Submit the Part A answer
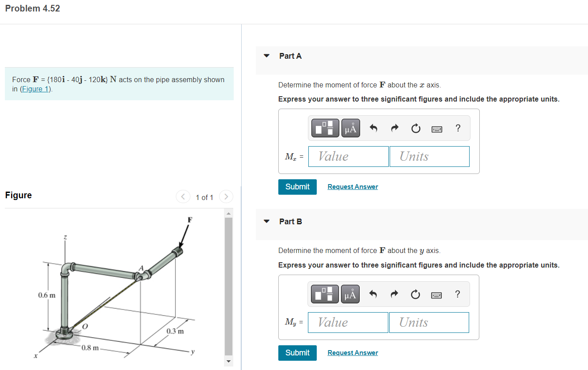 [297, 187]
